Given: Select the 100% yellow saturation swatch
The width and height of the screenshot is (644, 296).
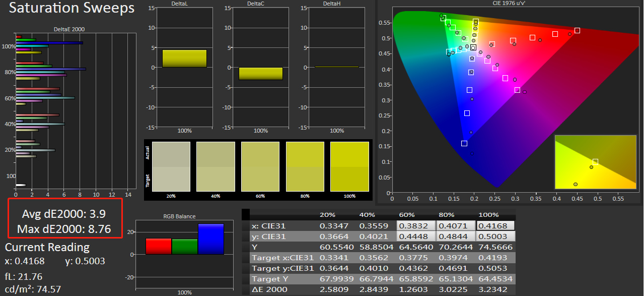Looking at the screenshot, I should click(349, 166).
